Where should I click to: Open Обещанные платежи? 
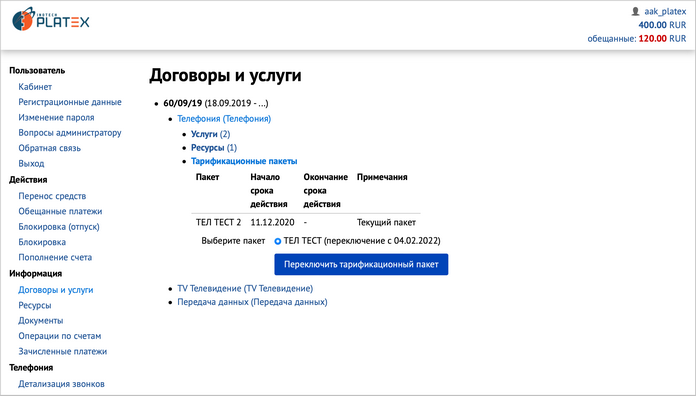60,211
